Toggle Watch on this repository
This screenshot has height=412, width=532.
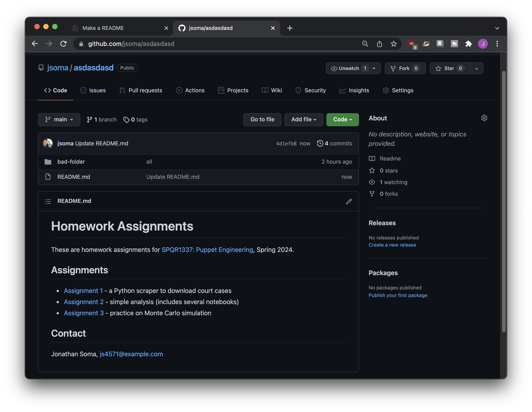pyautogui.click(x=348, y=68)
